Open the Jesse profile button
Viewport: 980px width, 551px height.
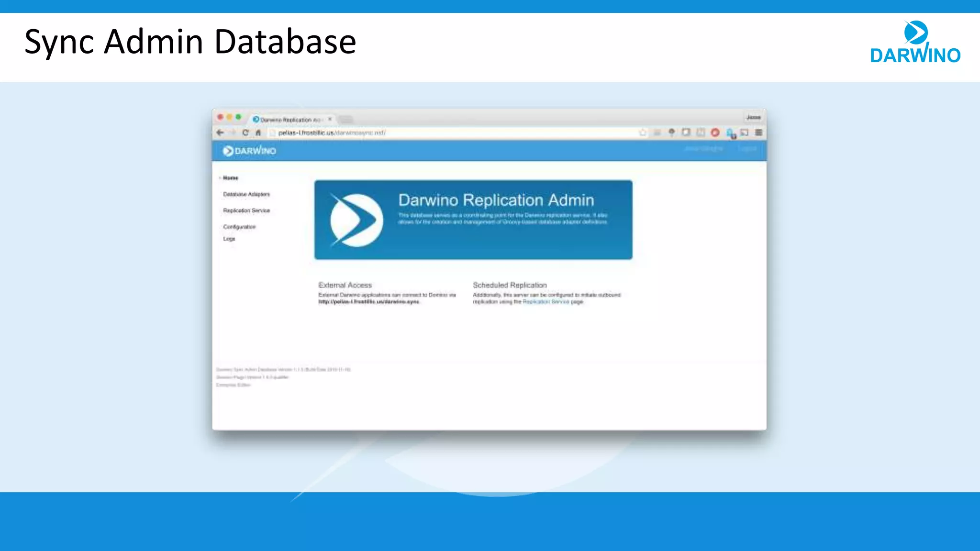pyautogui.click(x=754, y=117)
